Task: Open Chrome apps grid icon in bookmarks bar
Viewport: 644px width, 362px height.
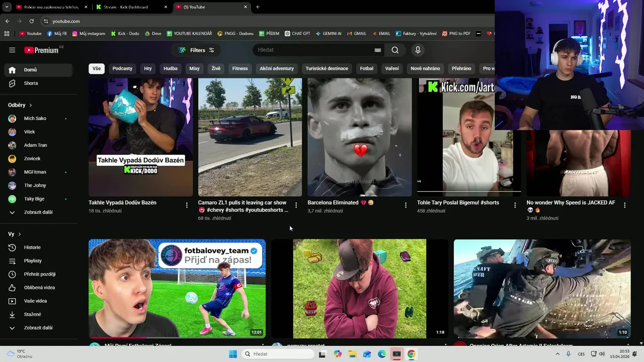Action: pos(7,34)
